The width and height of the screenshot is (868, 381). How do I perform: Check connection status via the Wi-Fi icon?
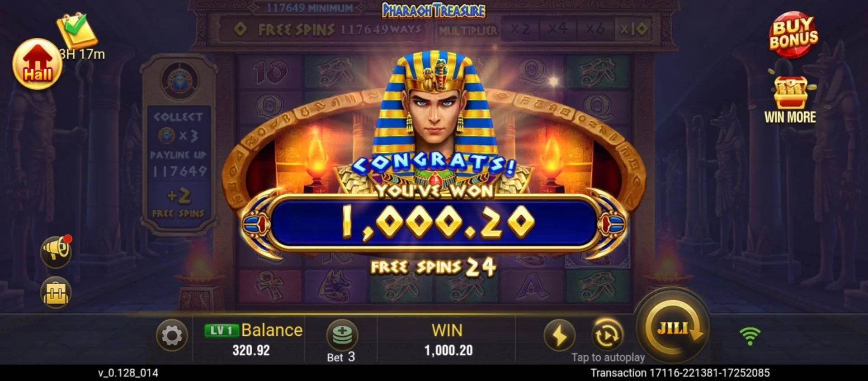point(750,336)
